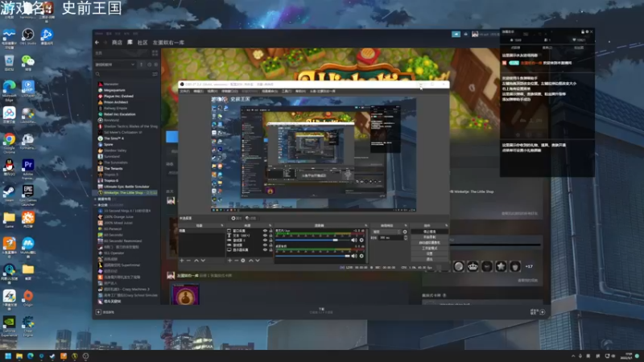This screenshot has height=362, width=644.
Task: Switch Steam library to grid view icon
Action: point(155,53)
